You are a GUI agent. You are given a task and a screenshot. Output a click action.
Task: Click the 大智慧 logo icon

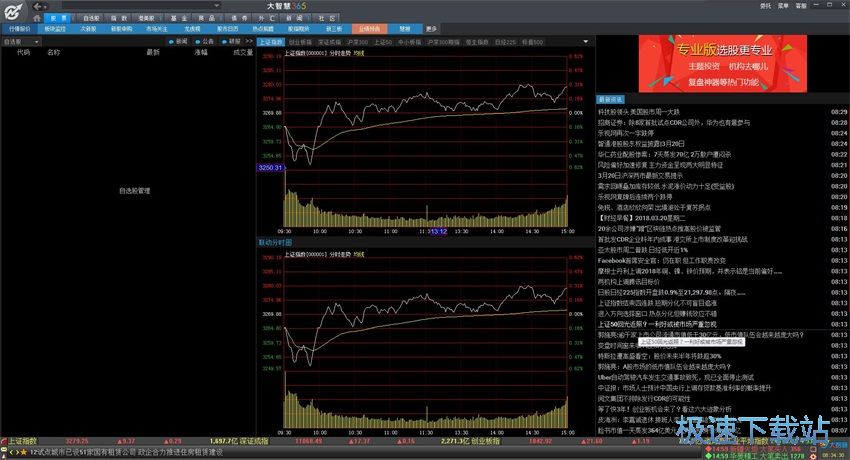pos(13,10)
